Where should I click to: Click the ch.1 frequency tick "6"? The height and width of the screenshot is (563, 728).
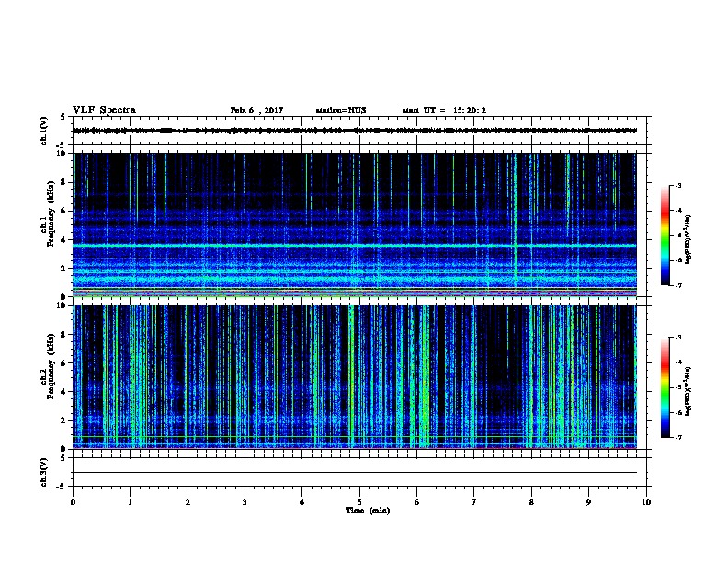pos(63,211)
